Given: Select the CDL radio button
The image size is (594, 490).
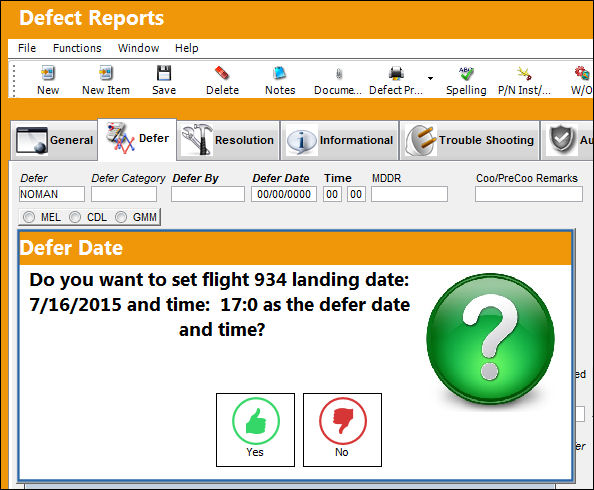Looking at the screenshot, I should click(75, 217).
